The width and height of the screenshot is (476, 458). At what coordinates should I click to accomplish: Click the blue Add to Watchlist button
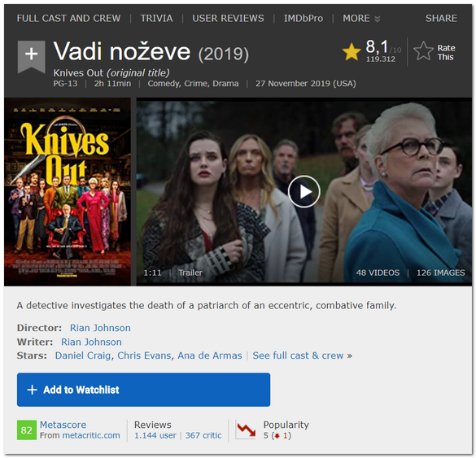point(143,390)
